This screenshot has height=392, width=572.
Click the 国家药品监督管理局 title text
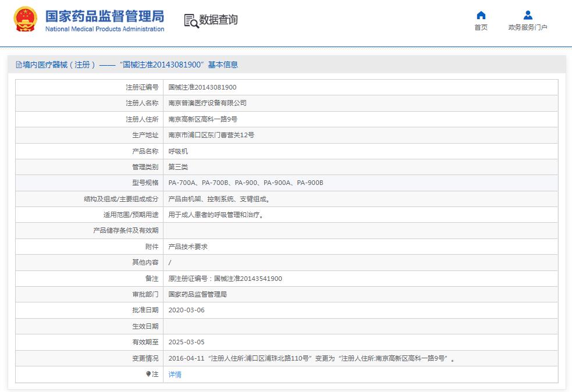(105, 15)
